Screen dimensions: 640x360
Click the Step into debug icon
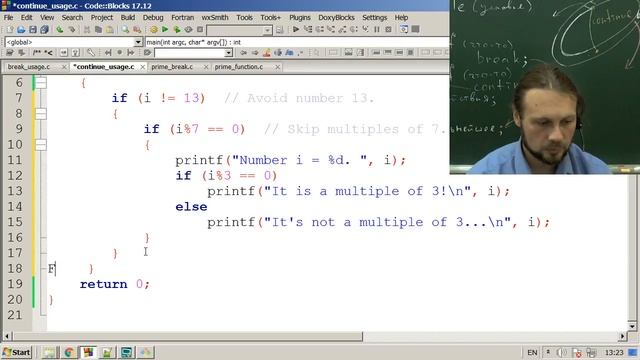point(331,29)
